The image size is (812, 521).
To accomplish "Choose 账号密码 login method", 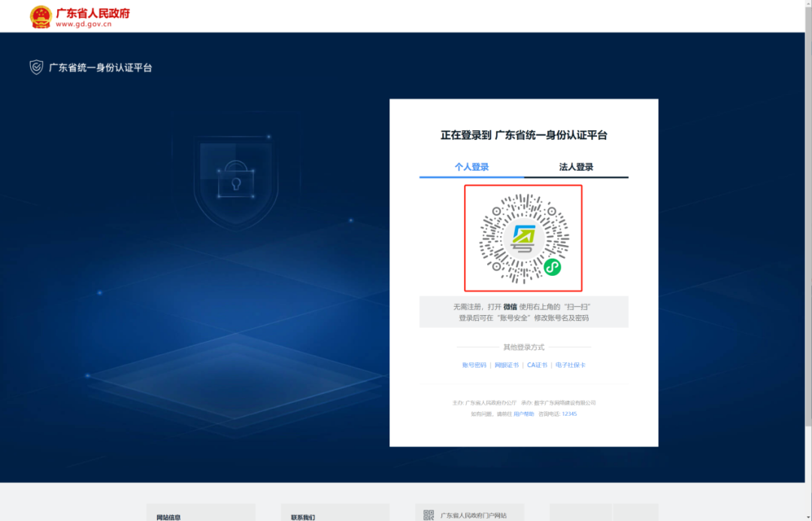I will click(x=474, y=365).
